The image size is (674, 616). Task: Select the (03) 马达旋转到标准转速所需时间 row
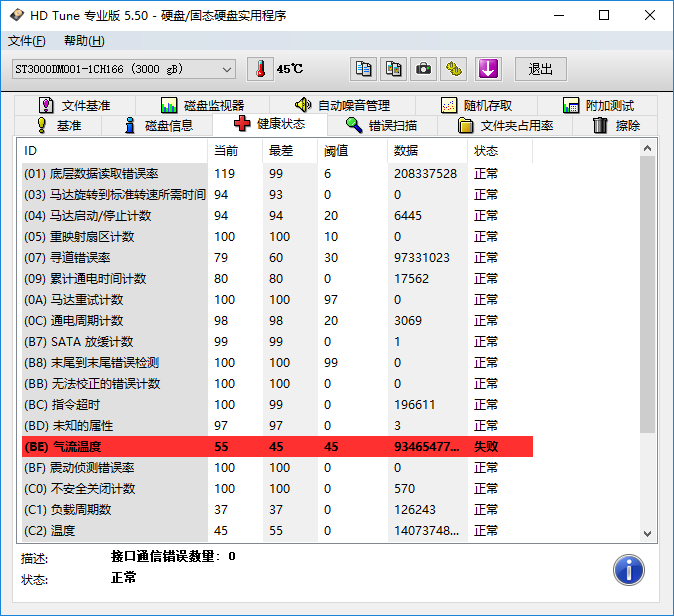tap(277, 195)
